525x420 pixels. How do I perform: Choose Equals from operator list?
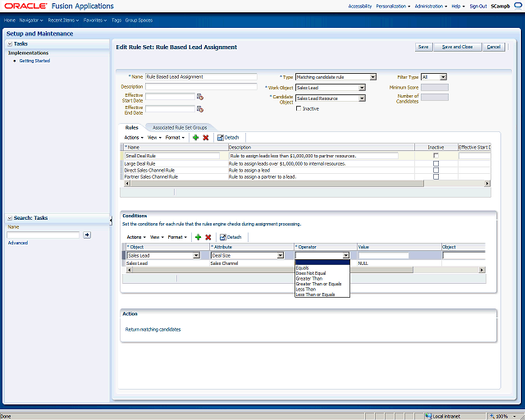point(322,268)
